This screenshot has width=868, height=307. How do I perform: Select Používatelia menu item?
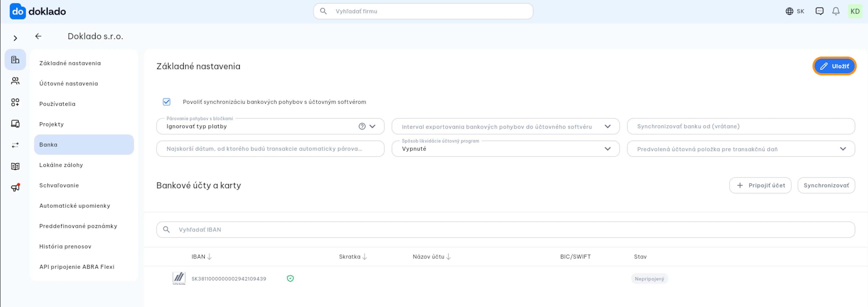pyautogui.click(x=84, y=104)
